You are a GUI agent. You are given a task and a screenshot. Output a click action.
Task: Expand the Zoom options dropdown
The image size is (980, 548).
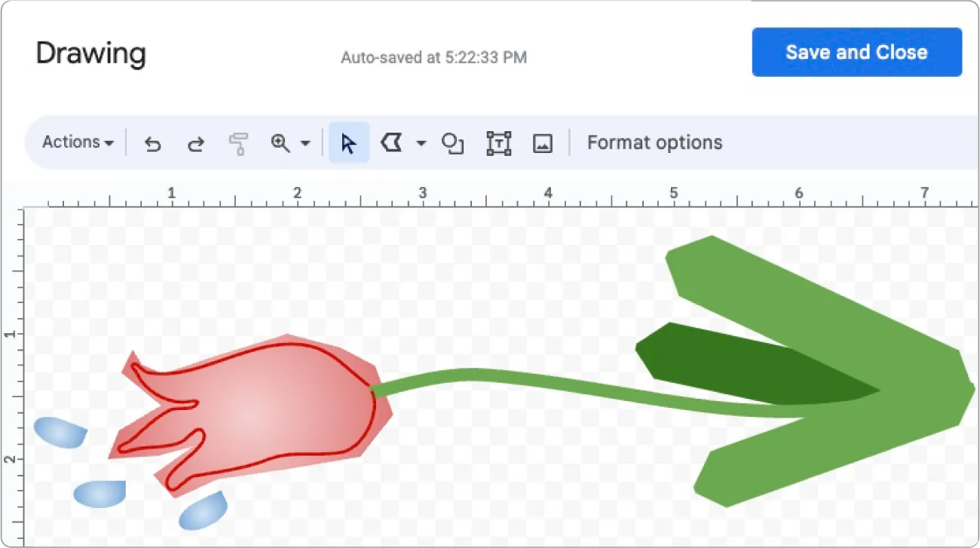coord(306,142)
